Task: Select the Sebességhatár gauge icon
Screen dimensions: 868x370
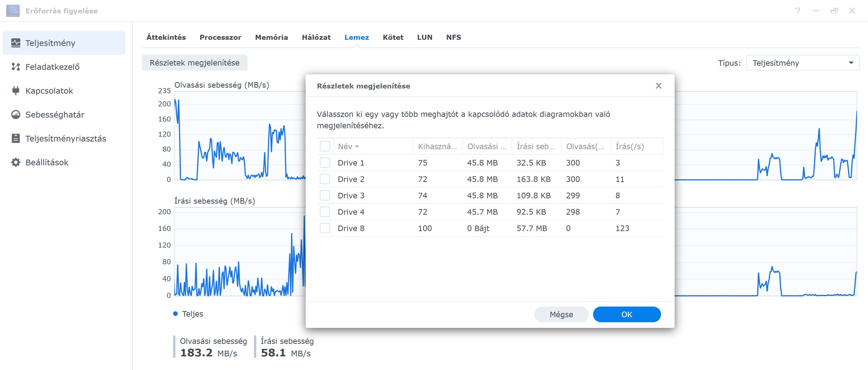Action: click(16, 115)
